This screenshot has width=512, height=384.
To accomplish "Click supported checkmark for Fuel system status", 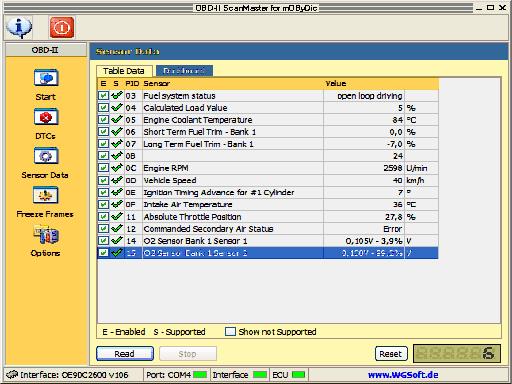I will (x=117, y=96).
